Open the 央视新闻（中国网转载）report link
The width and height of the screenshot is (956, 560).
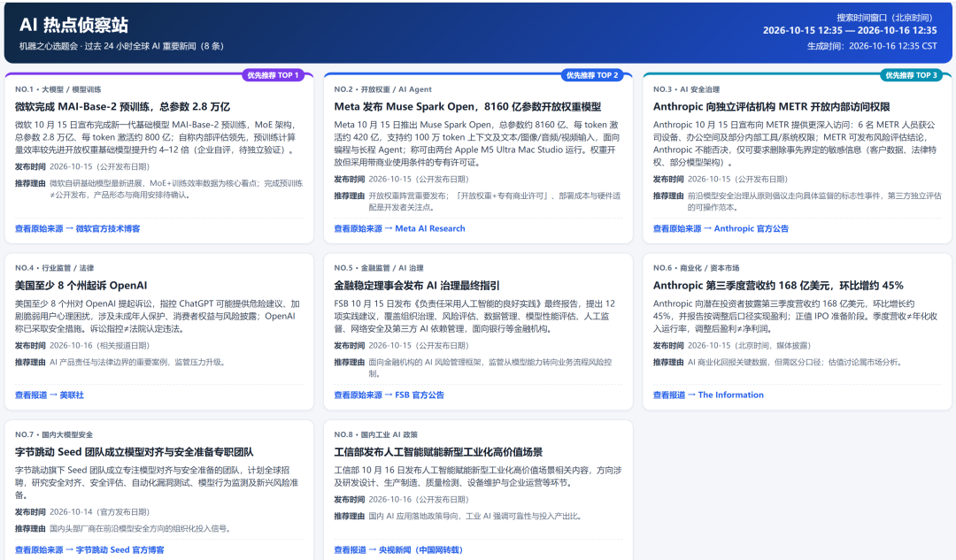[x=398, y=549]
